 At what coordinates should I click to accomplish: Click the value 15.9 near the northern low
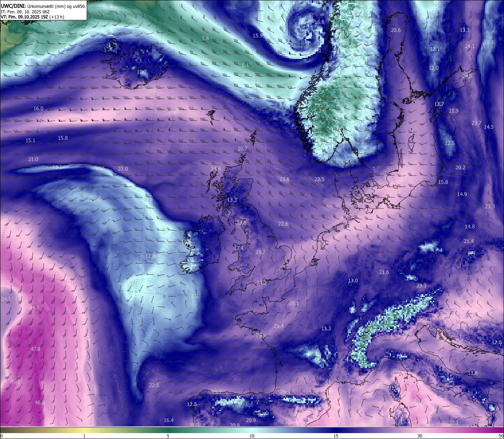(x=258, y=36)
